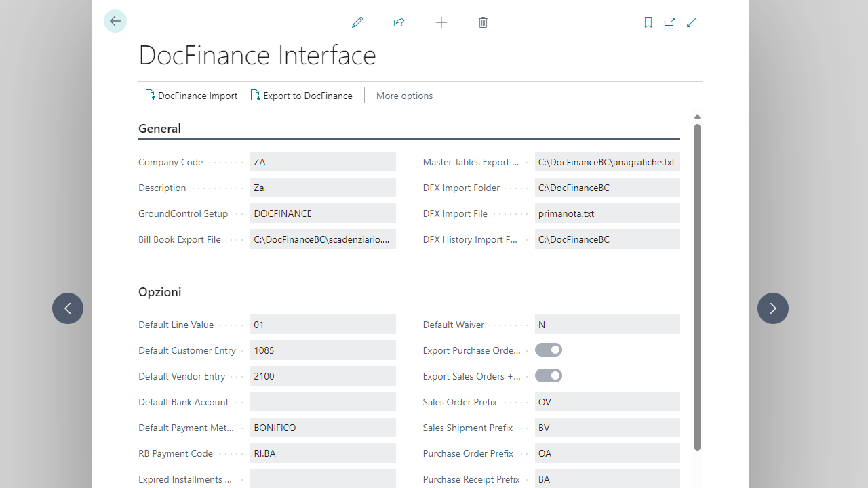Click the Company Code label
Image resolution: width=868 pixels, height=488 pixels.
(x=171, y=162)
